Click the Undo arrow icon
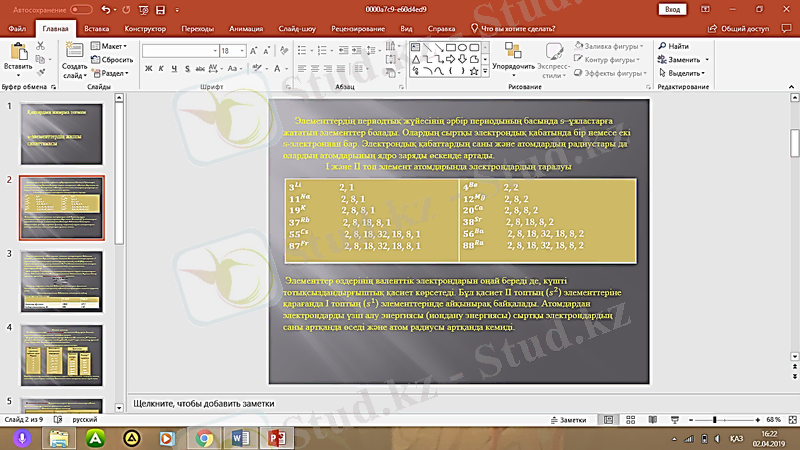 [x=106, y=9]
